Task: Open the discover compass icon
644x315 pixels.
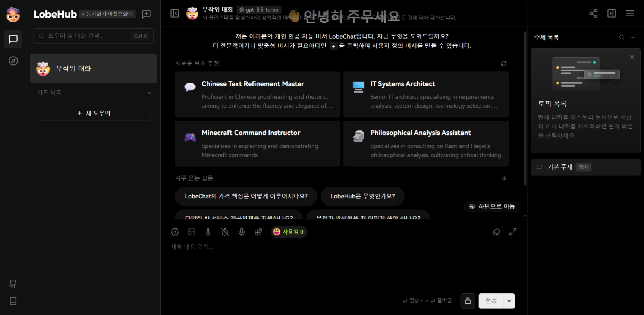Action: [13, 61]
